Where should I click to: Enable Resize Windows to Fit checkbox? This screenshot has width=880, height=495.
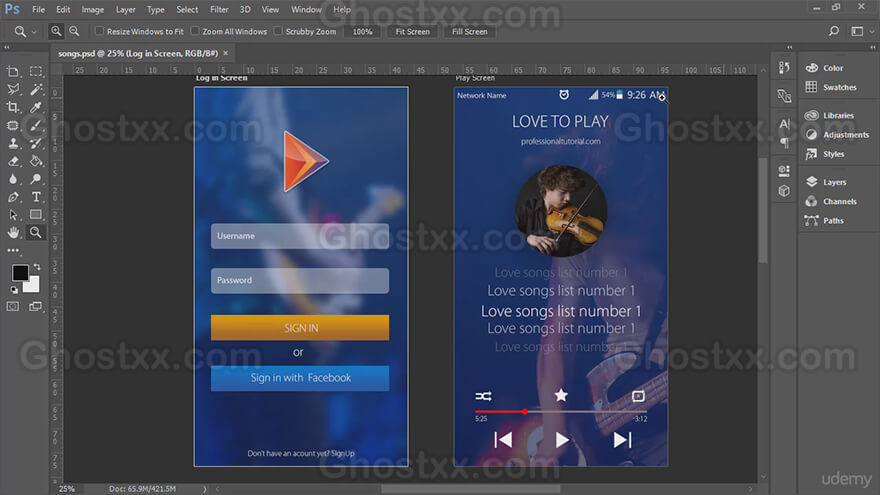99,31
